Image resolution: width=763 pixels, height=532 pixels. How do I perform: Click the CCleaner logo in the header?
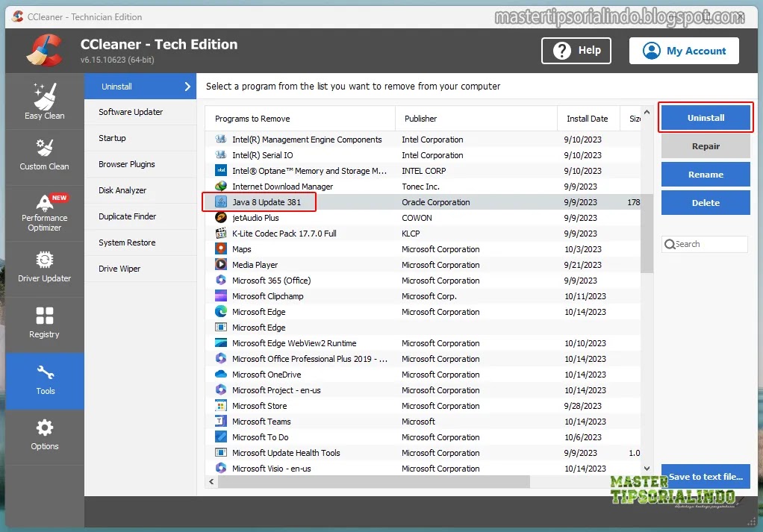[x=44, y=50]
